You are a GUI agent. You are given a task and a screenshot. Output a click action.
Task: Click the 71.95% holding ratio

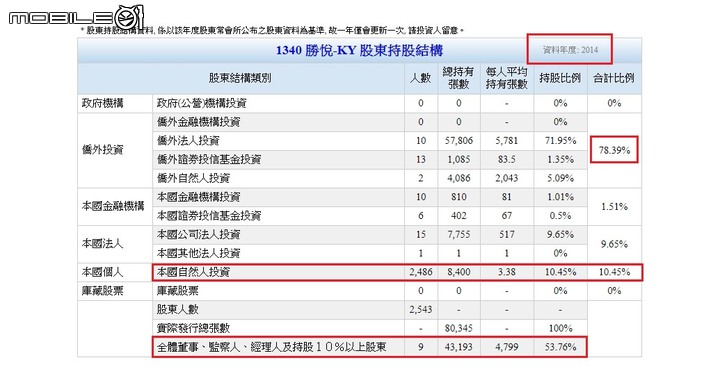tap(560, 141)
